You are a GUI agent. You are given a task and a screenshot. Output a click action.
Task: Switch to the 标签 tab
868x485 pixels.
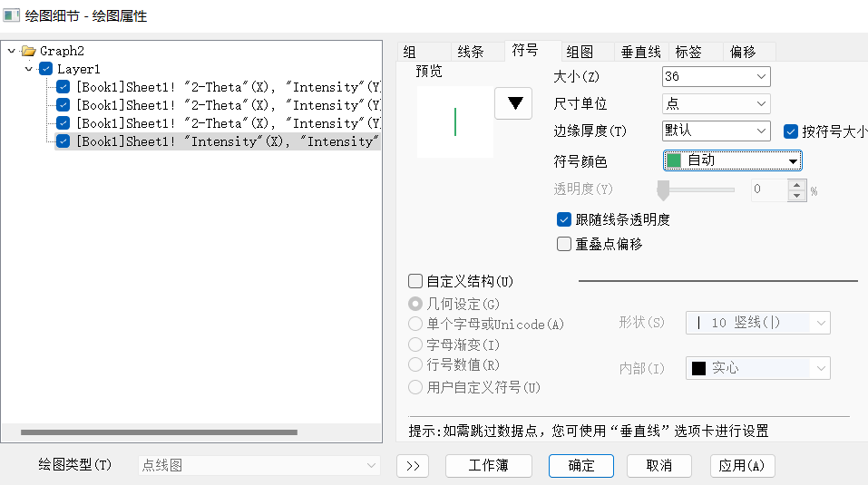tap(696, 52)
